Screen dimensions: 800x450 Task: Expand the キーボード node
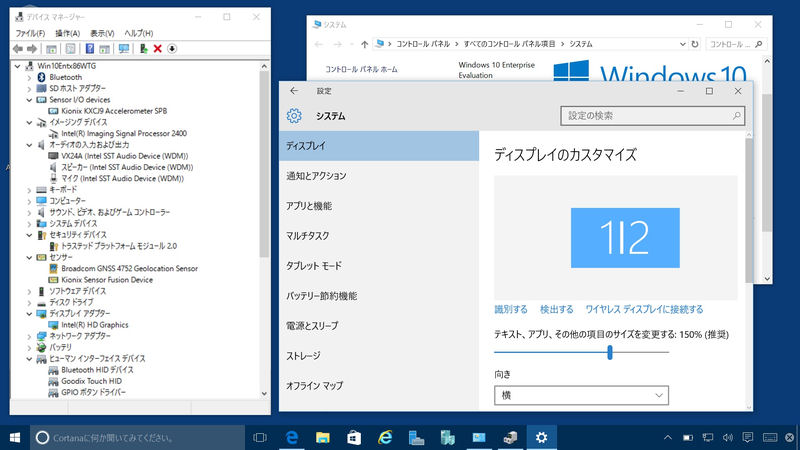pyautogui.click(x=29, y=189)
